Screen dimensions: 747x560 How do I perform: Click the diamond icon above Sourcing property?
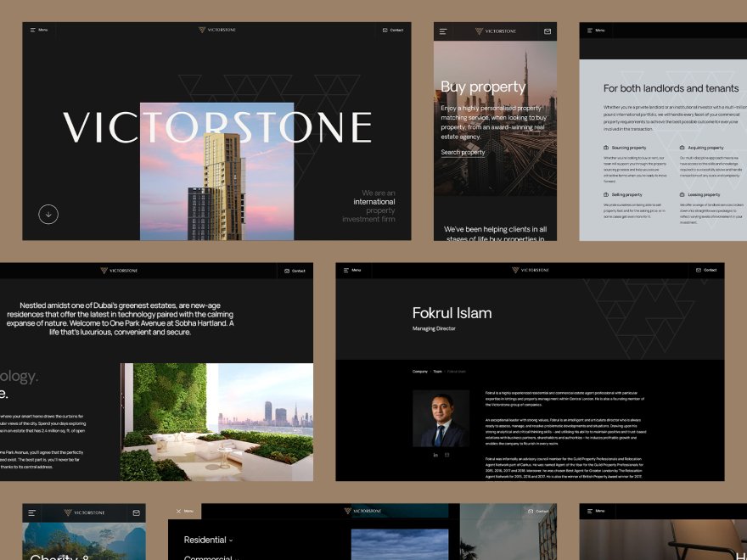point(605,148)
